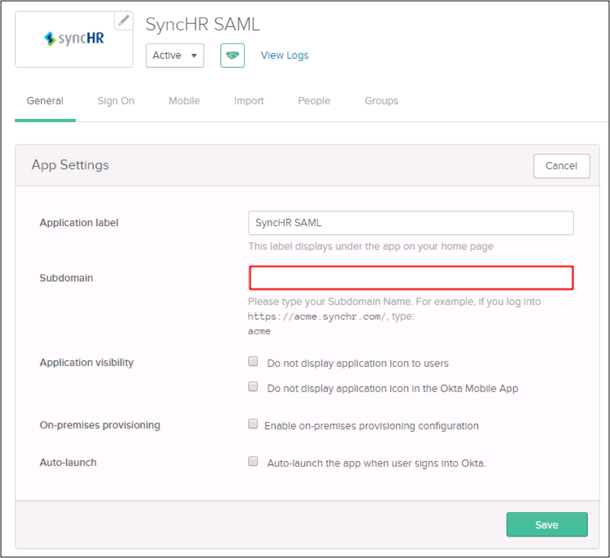This screenshot has width=610, height=558.
Task: Click the pencil edit icon on the logo
Action: [x=123, y=20]
